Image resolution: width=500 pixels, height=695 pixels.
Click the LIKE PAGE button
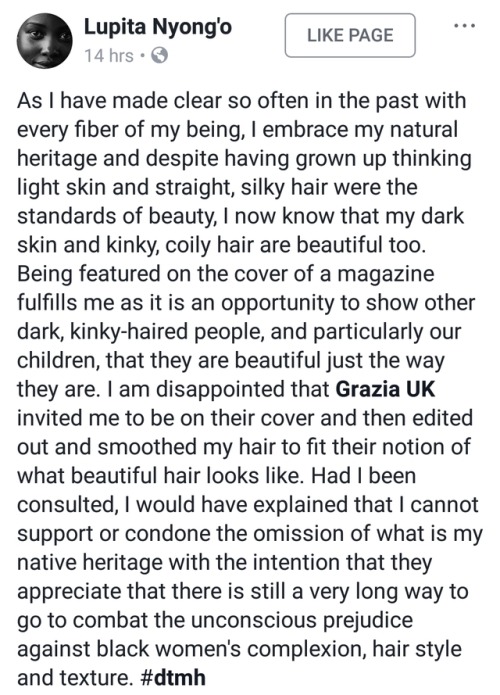pos(350,35)
